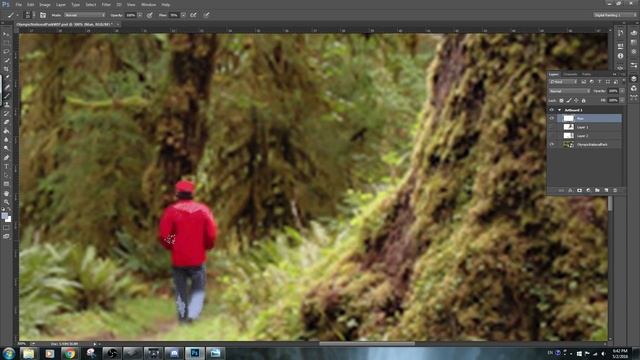The height and width of the screenshot is (360, 640).
Task: Toggle the Brush panel button
Action: coord(43,15)
